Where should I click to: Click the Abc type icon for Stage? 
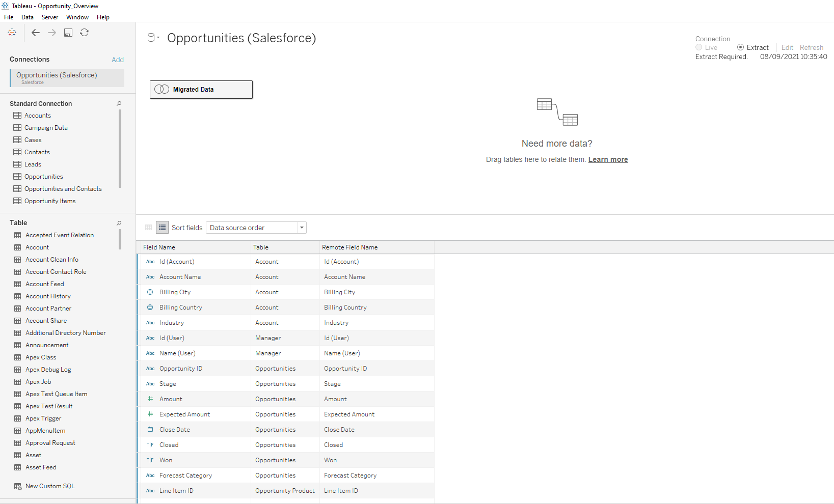150,384
